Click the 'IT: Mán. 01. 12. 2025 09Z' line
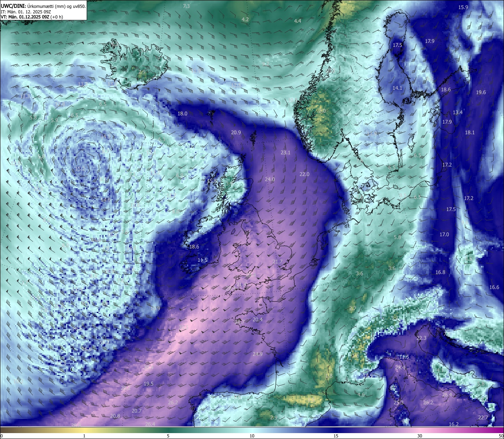The height and width of the screenshot is (439, 504). tap(26, 12)
